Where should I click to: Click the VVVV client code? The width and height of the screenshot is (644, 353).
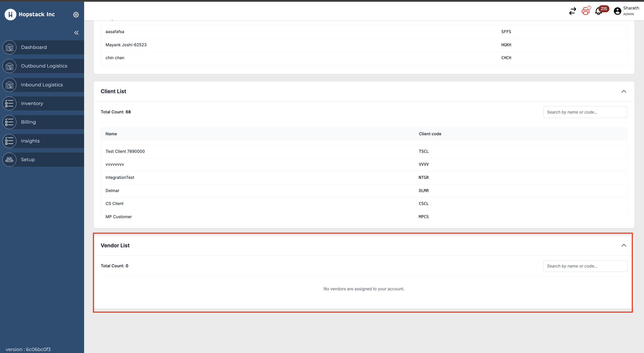click(423, 164)
